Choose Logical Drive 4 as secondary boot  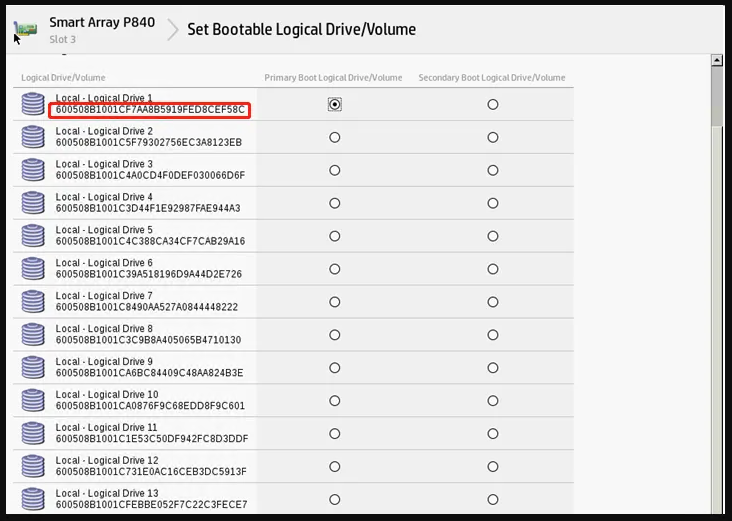point(493,203)
